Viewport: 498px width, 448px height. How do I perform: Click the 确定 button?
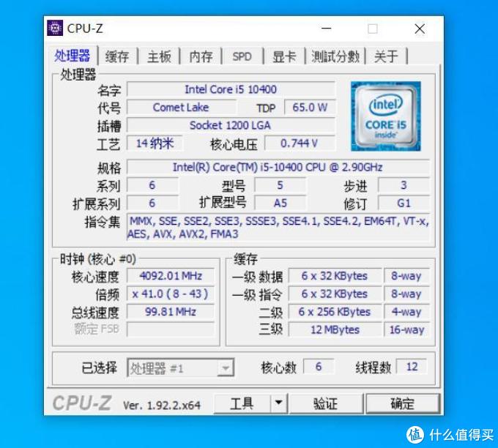403,403
